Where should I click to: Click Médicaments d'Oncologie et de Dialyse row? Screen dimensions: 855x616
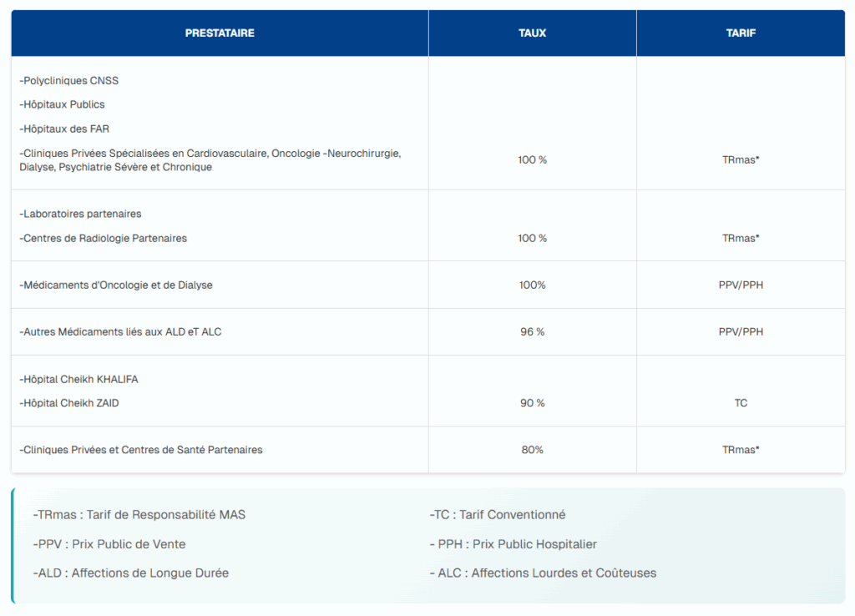tap(116, 285)
